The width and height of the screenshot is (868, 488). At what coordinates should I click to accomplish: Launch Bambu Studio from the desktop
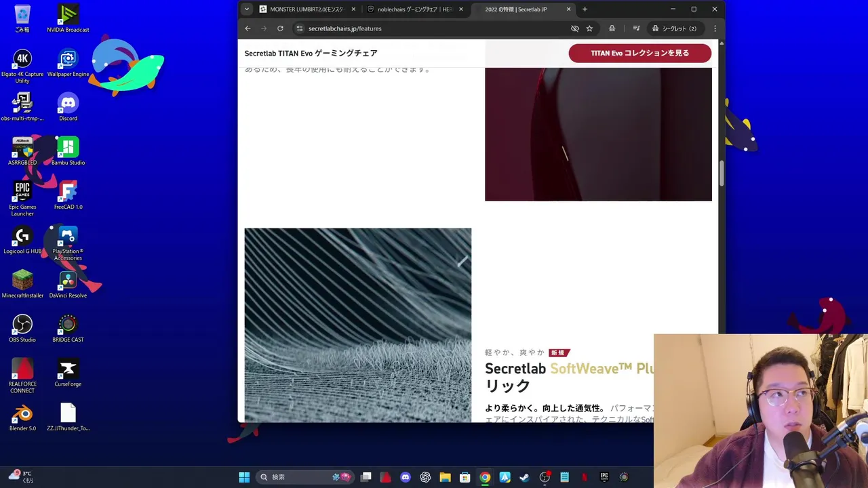(x=68, y=151)
